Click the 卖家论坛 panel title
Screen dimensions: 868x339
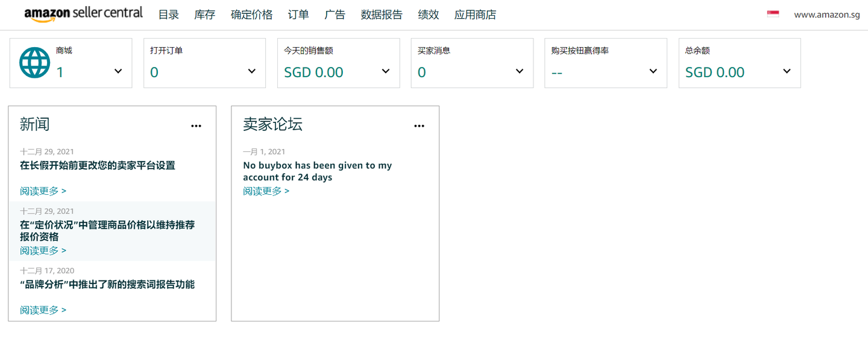tap(272, 124)
